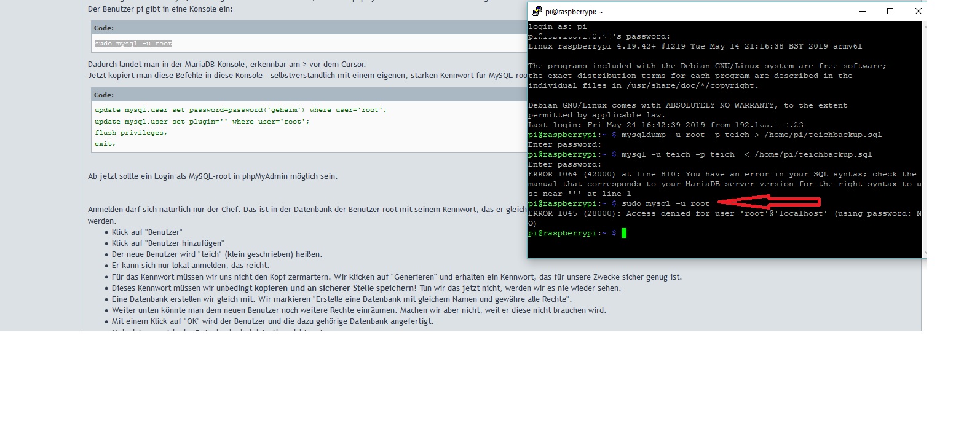Click the green terminal cursor block
Viewport: 980px width, 426px height.
(623, 233)
